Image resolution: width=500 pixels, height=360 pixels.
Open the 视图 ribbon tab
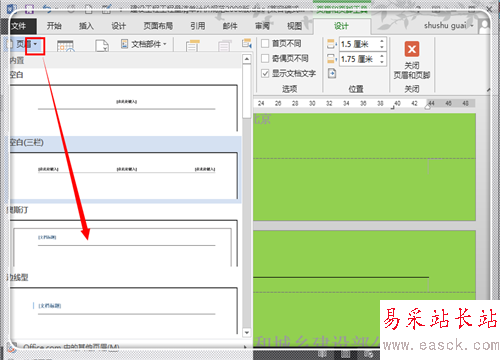point(294,26)
